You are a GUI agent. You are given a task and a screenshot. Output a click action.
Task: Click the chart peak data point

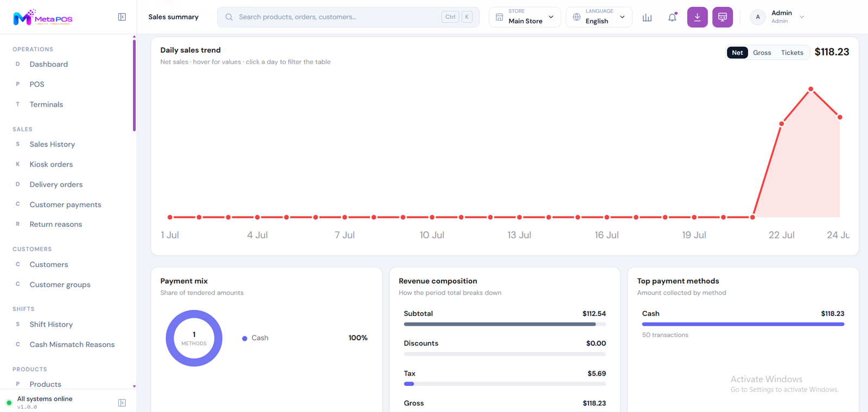coord(811,89)
